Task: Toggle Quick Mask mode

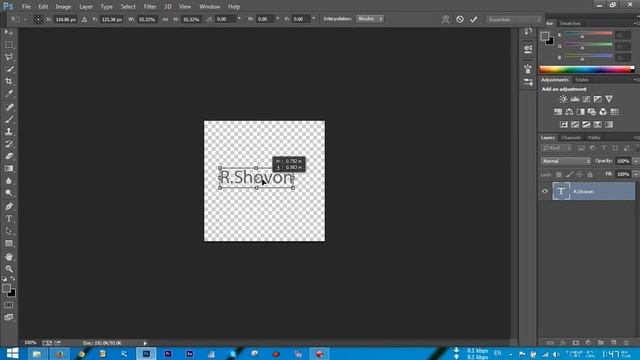Action: click(9, 305)
